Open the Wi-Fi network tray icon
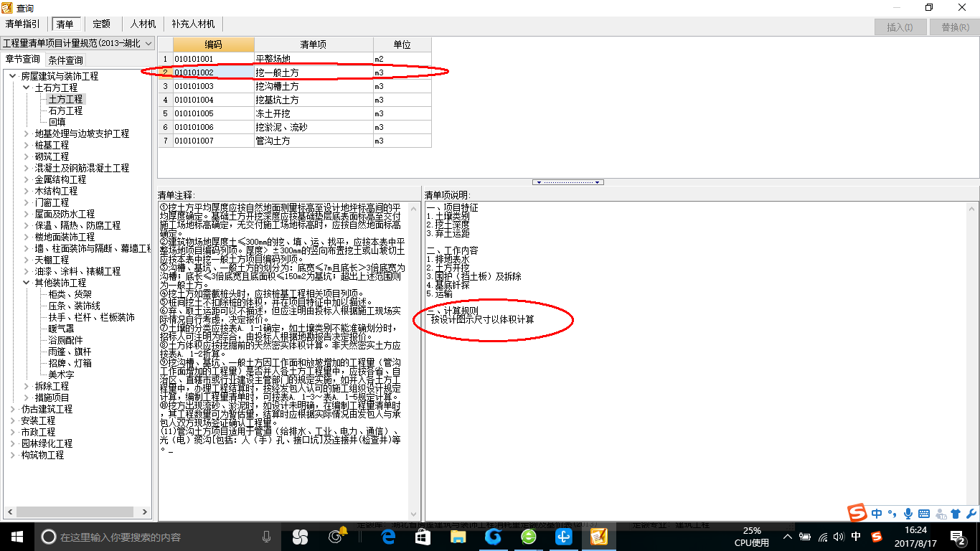The image size is (980, 551). tap(822, 537)
